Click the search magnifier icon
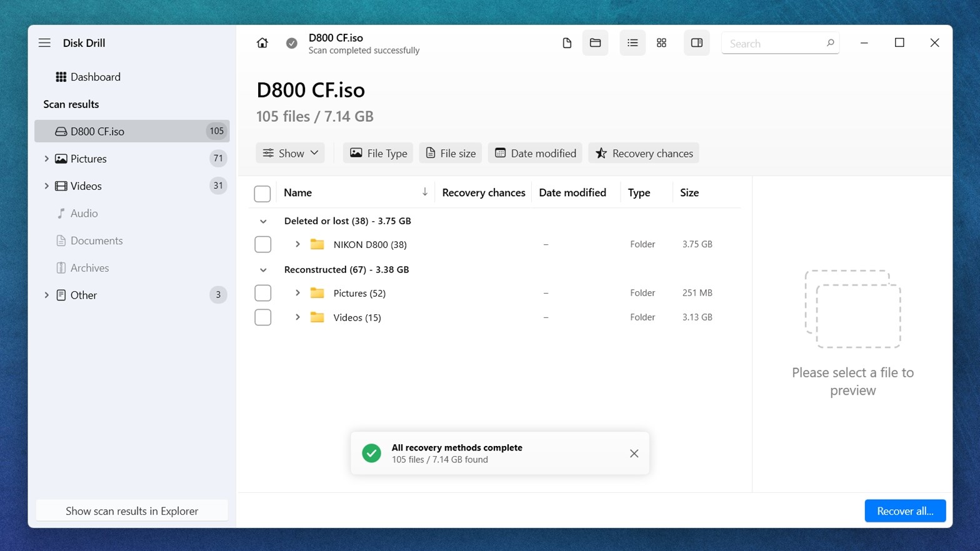Viewport: 980px width, 551px height. (x=830, y=43)
